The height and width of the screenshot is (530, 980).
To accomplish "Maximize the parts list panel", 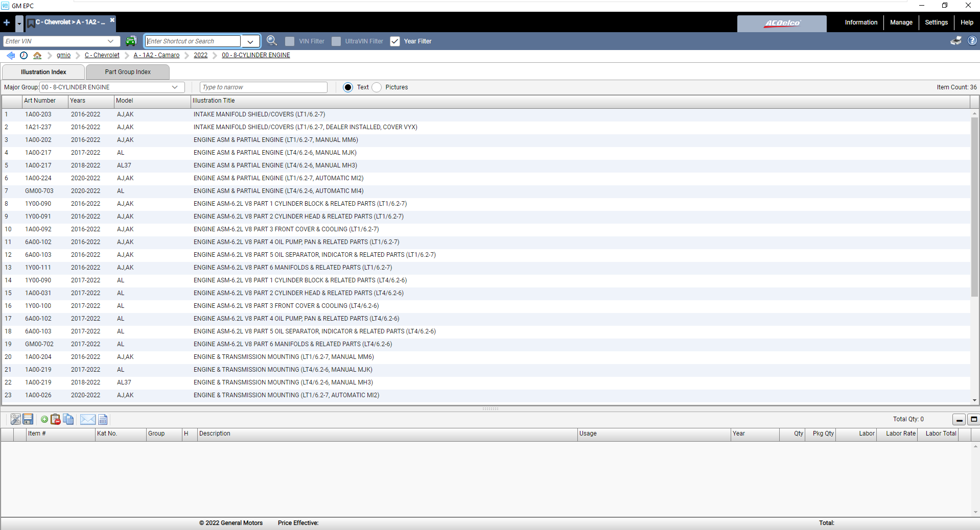I will point(973,420).
